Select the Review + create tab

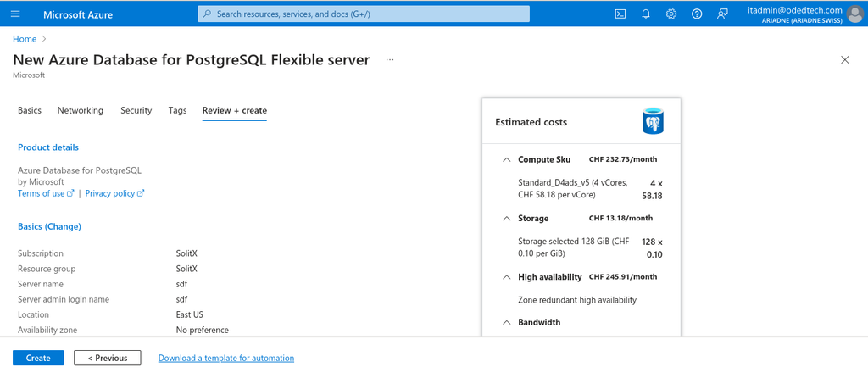[x=235, y=110]
